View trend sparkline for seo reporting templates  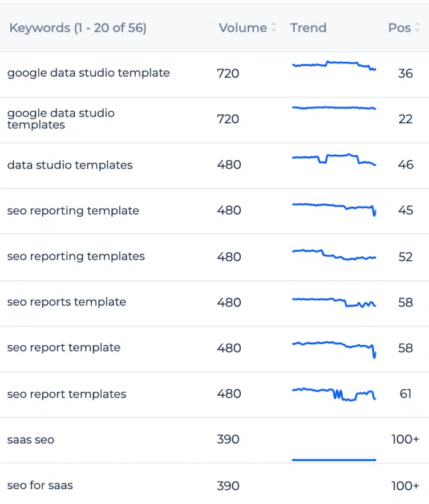coord(334,255)
